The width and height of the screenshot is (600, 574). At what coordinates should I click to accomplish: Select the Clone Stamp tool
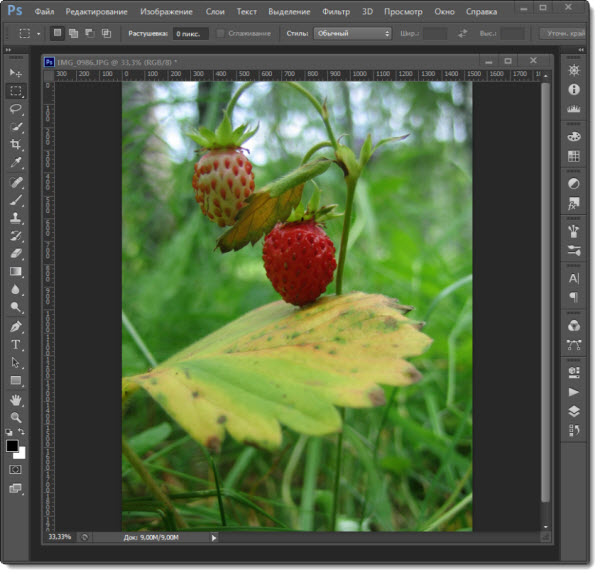pyautogui.click(x=16, y=217)
